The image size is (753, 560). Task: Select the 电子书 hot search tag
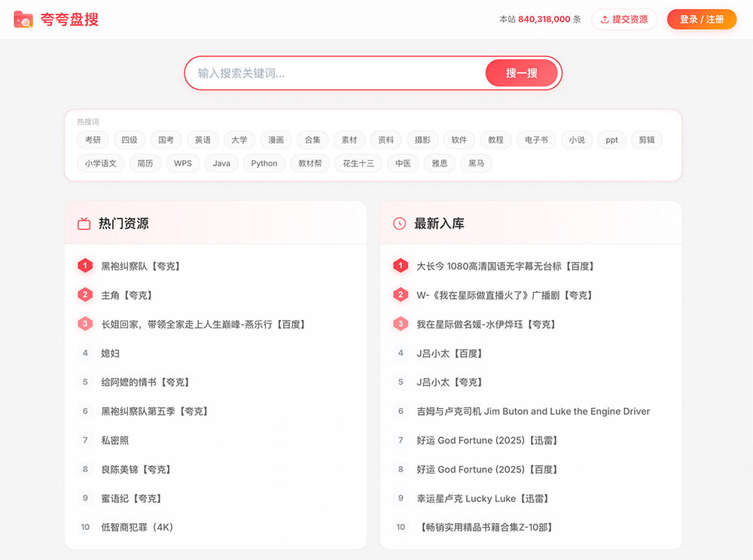pos(536,140)
